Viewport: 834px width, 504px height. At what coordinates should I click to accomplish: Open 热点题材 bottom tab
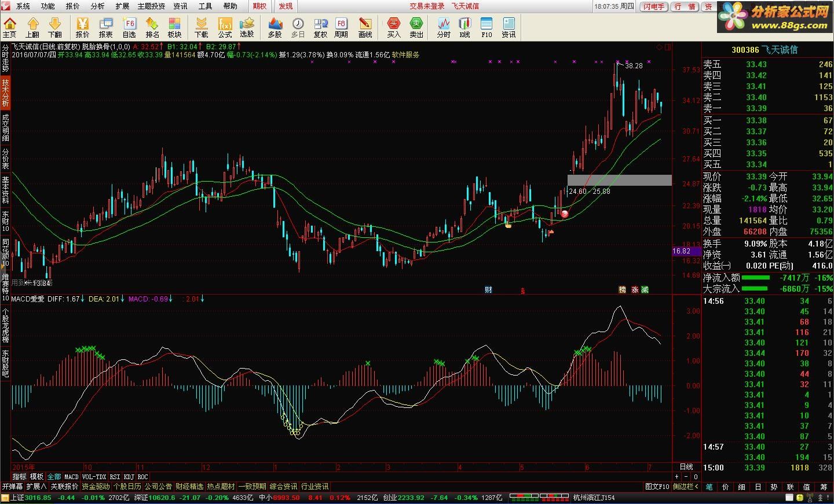221,487
